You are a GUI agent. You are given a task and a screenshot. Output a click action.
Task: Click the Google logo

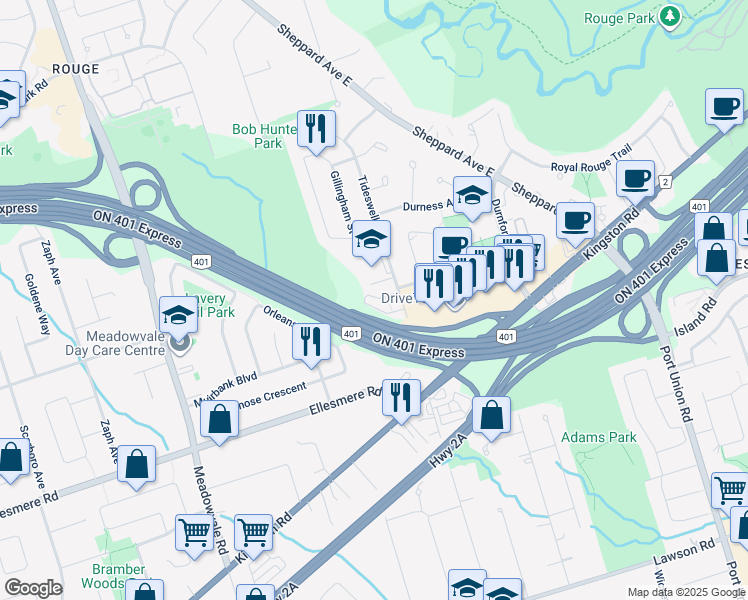click(33, 589)
